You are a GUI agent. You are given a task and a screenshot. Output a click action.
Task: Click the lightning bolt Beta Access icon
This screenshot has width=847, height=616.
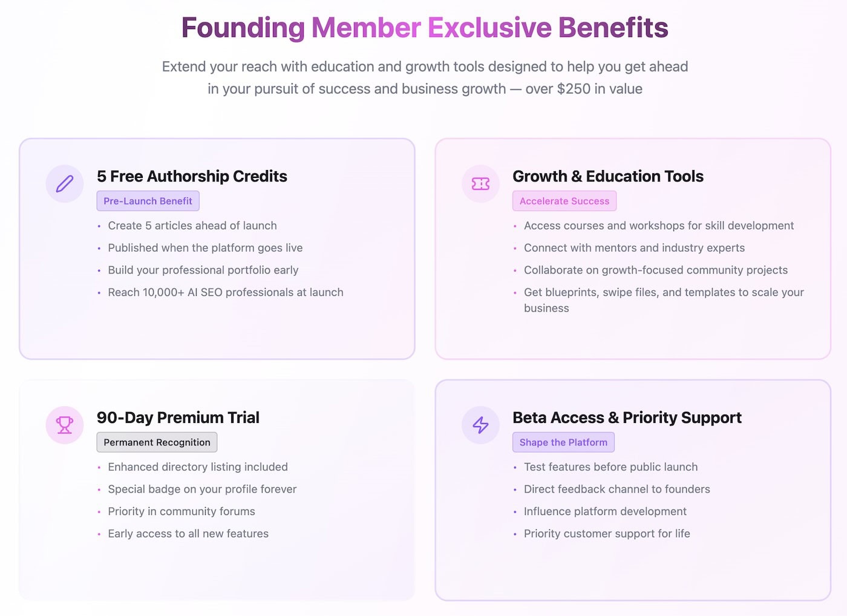pyautogui.click(x=480, y=425)
